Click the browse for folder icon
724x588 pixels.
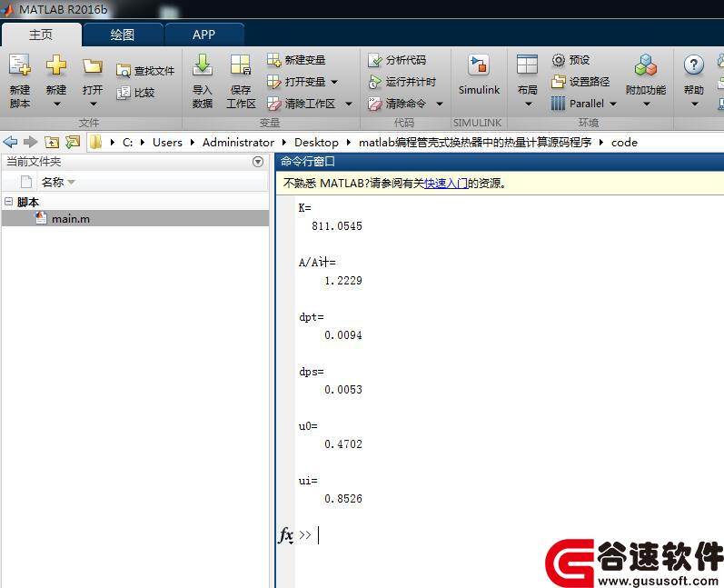coord(73,142)
